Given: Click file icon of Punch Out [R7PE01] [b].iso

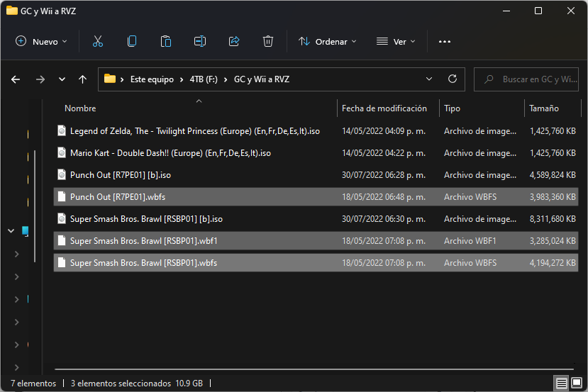Looking at the screenshot, I should coord(62,174).
